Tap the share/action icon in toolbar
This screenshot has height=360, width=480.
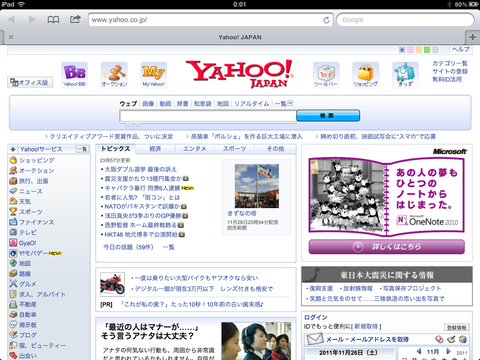tap(75, 19)
